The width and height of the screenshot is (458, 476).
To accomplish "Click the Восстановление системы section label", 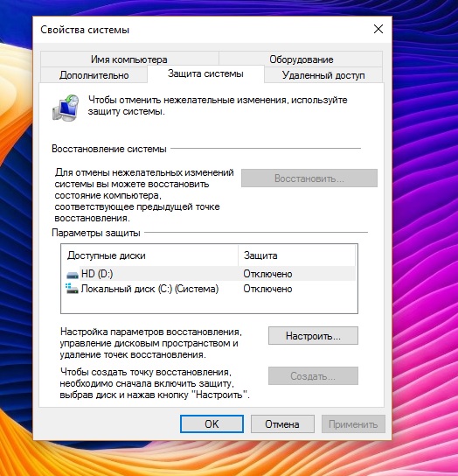I will [109, 149].
